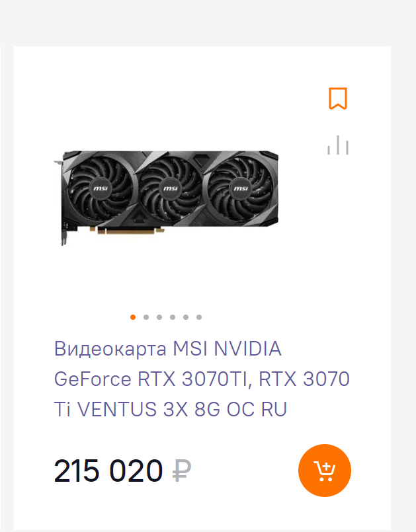Click the MSI logo on middle fan
The width and height of the screenshot is (416, 532).
point(171,188)
